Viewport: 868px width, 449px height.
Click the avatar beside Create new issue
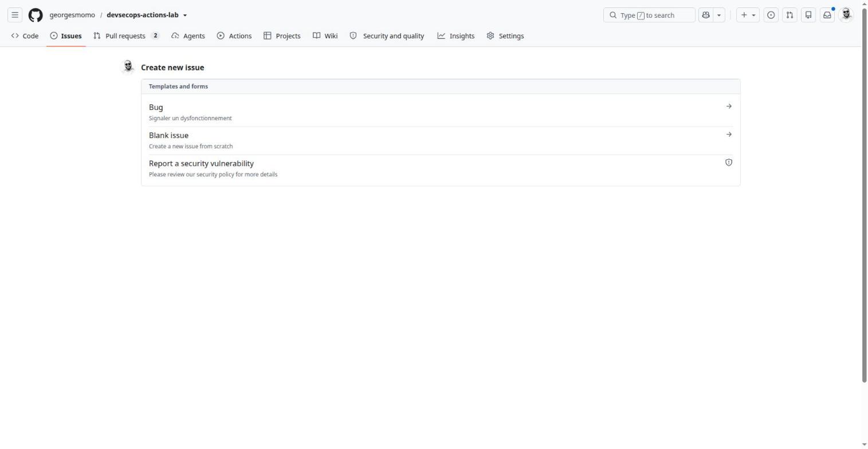(128, 67)
